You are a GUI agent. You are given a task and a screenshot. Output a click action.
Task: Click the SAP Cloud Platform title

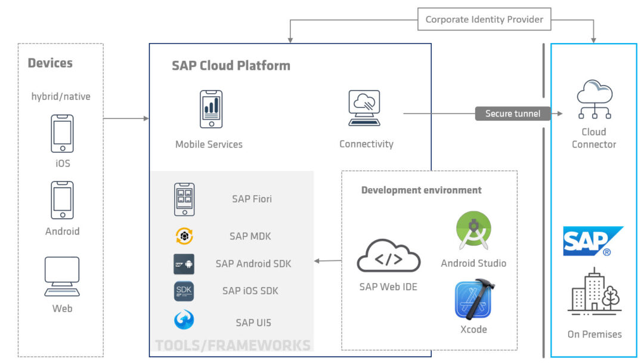(231, 66)
